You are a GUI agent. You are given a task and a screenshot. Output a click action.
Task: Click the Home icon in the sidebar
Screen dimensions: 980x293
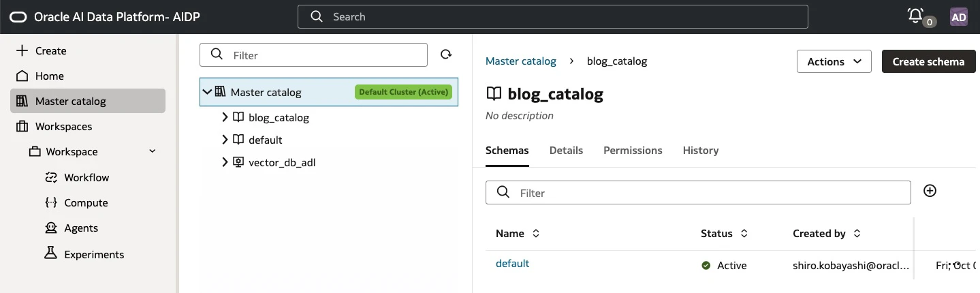[x=22, y=76]
